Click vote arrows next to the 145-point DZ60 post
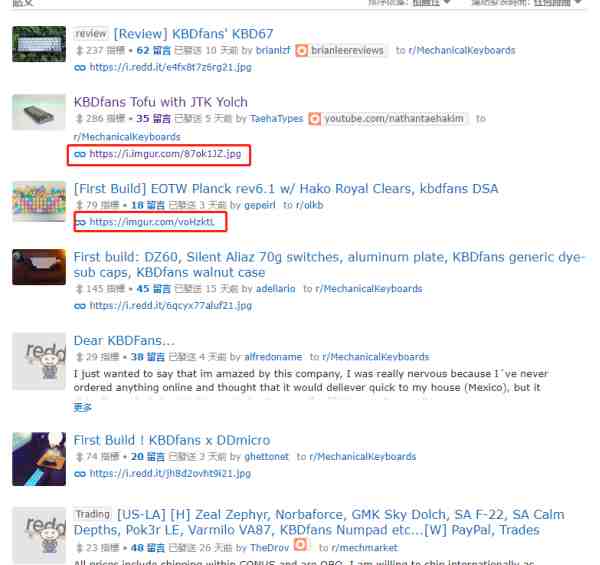This screenshot has height=565, width=600. pos(79,289)
